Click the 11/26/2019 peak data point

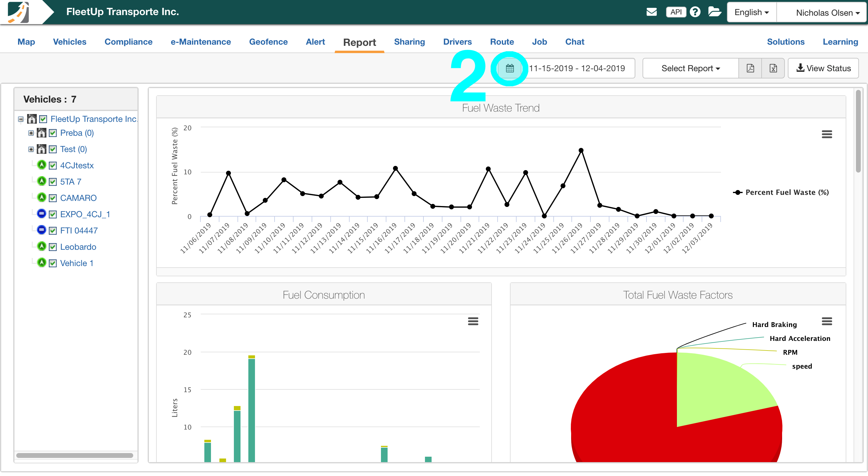coord(581,151)
